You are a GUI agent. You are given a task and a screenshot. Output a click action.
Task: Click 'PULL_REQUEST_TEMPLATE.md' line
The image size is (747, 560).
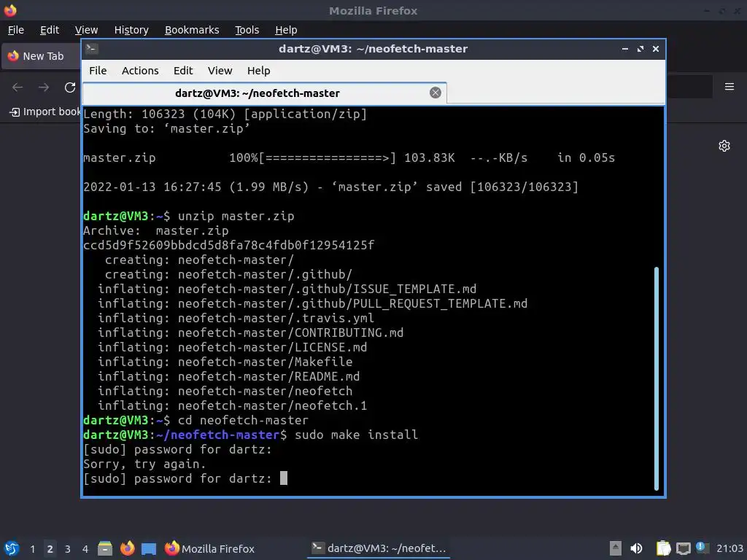(x=312, y=304)
